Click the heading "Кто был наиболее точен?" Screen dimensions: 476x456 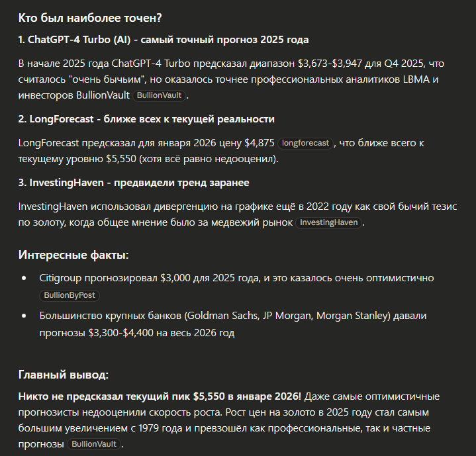pos(90,17)
